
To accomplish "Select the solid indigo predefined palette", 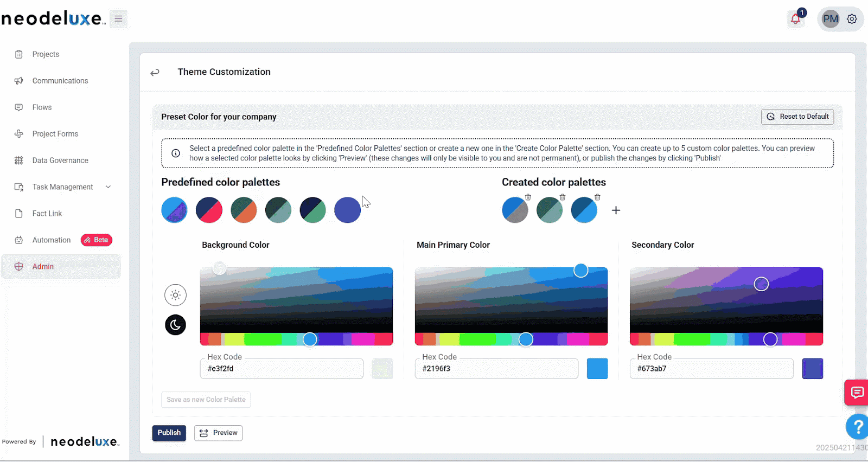I will click(x=348, y=210).
